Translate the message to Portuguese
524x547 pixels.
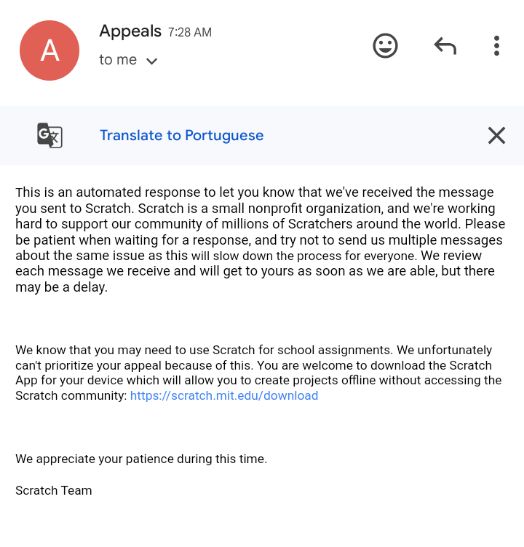tap(181, 135)
